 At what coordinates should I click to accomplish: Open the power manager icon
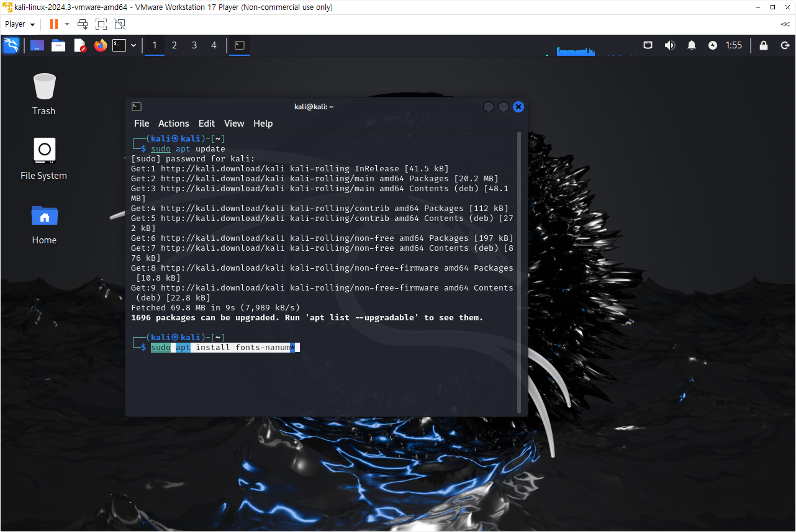tap(713, 45)
